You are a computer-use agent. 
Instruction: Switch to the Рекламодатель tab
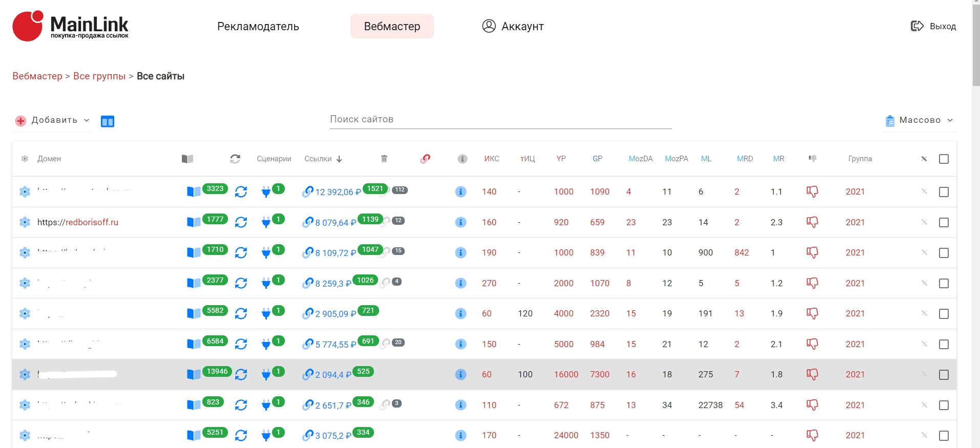(x=258, y=26)
